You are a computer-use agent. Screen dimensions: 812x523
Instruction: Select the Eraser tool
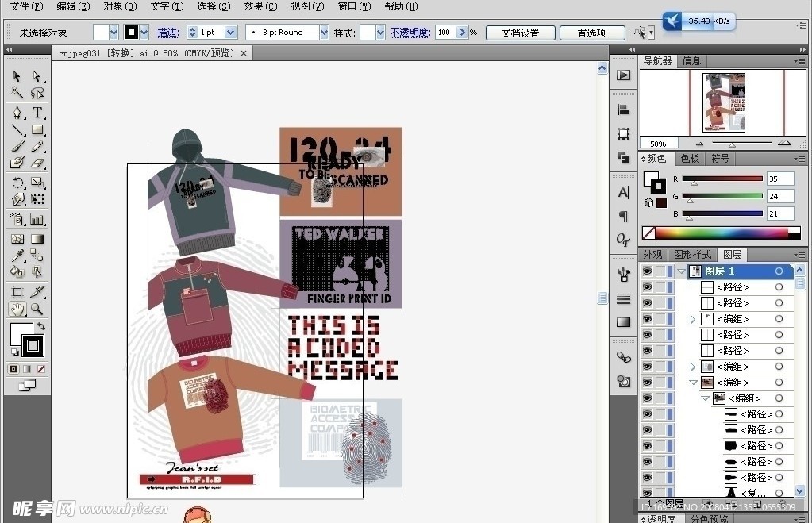pos(37,163)
